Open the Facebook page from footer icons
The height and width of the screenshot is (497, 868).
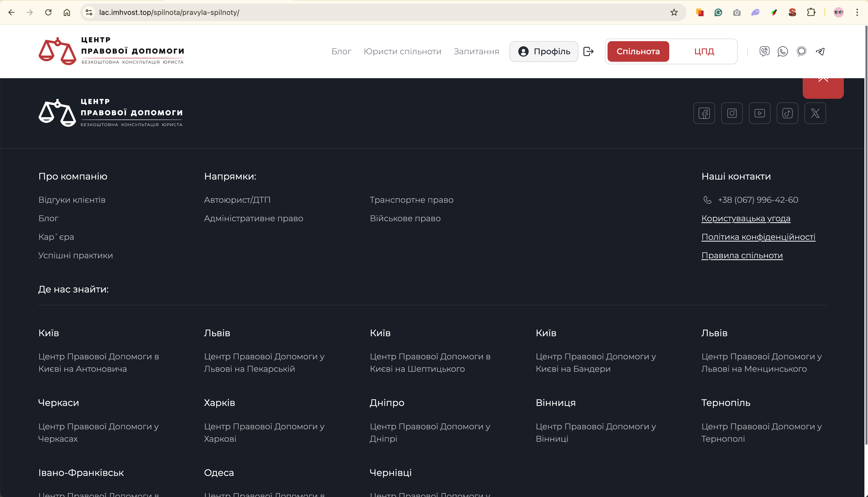(704, 113)
